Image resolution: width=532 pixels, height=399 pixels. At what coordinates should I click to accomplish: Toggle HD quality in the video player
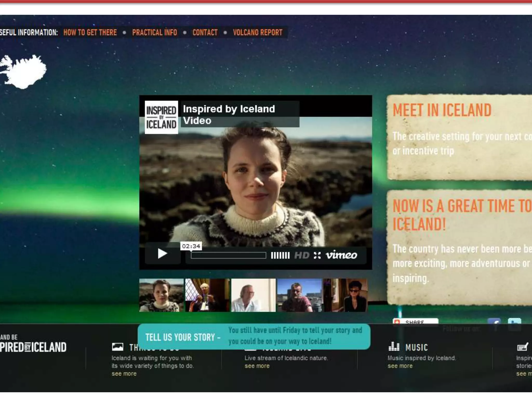pos(302,255)
